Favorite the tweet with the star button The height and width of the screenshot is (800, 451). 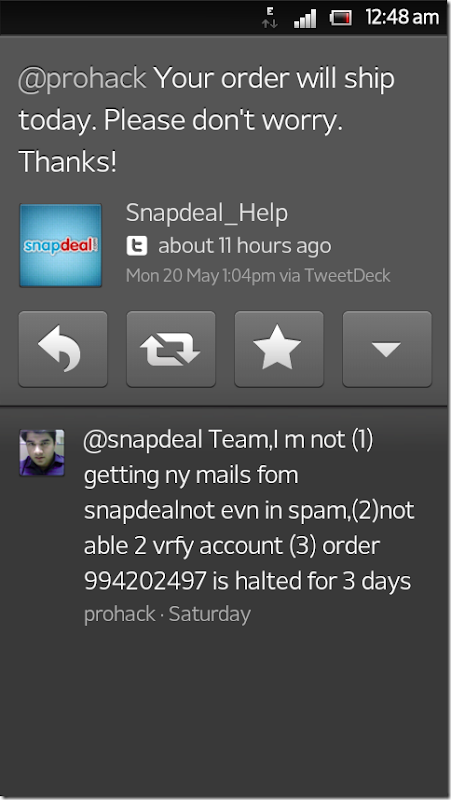coord(279,349)
